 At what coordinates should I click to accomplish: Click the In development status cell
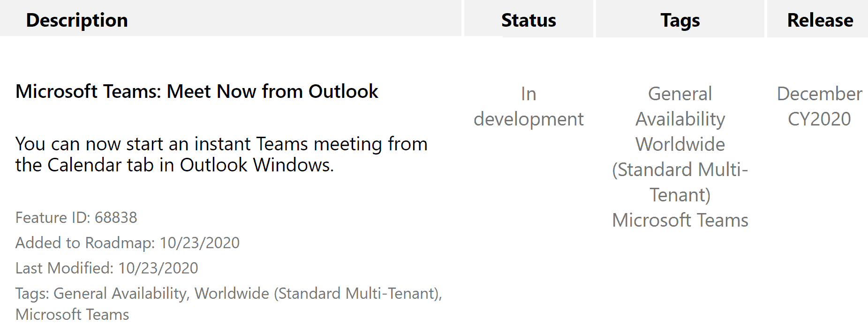click(528, 106)
